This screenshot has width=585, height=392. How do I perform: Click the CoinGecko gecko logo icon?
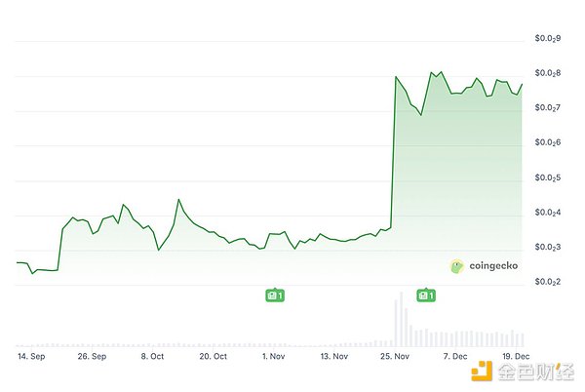coord(457,265)
